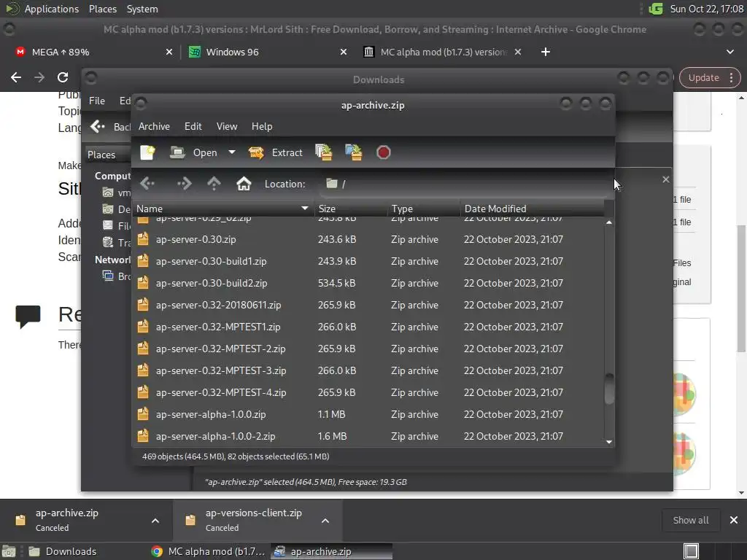The width and height of the screenshot is (747, 560).
Task: Sort by the Name column header
Action: tap(222, 209)
